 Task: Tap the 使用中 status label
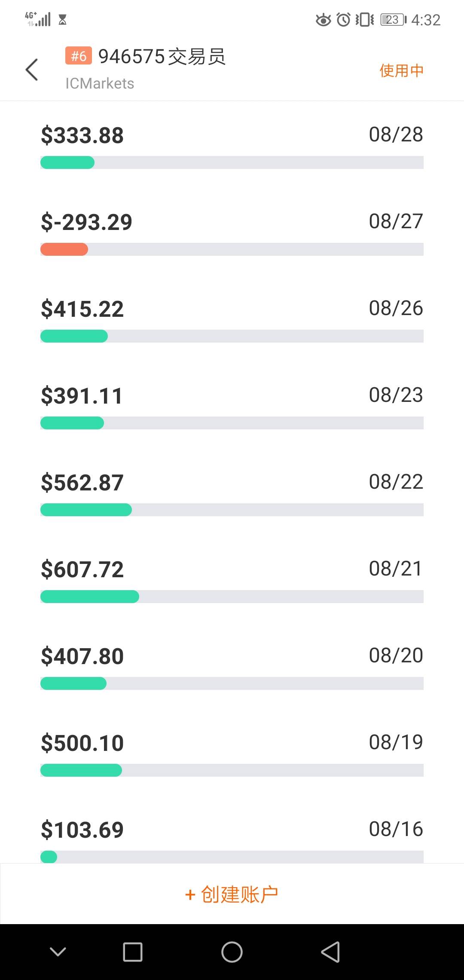pos(401,70)
